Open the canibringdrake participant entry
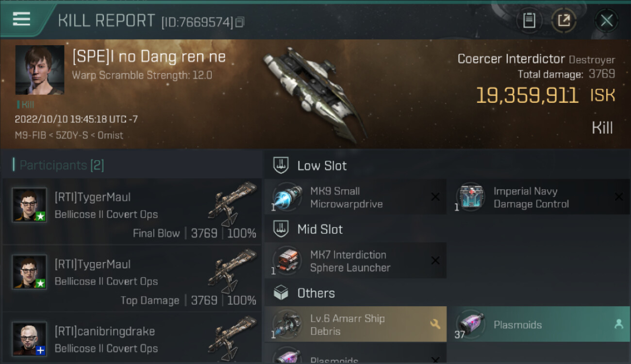The image size is (631, 364). click(x=132, y=338)
